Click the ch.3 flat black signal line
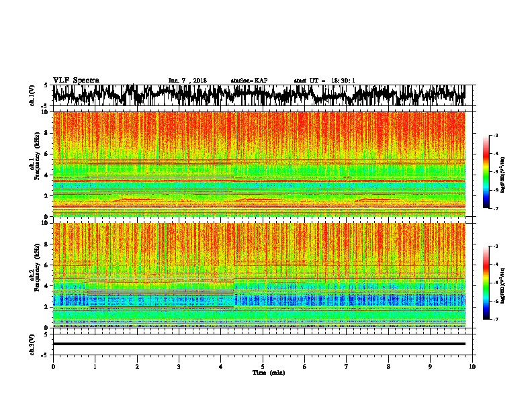This screenshot has width=532, height=411. point(259,344)
